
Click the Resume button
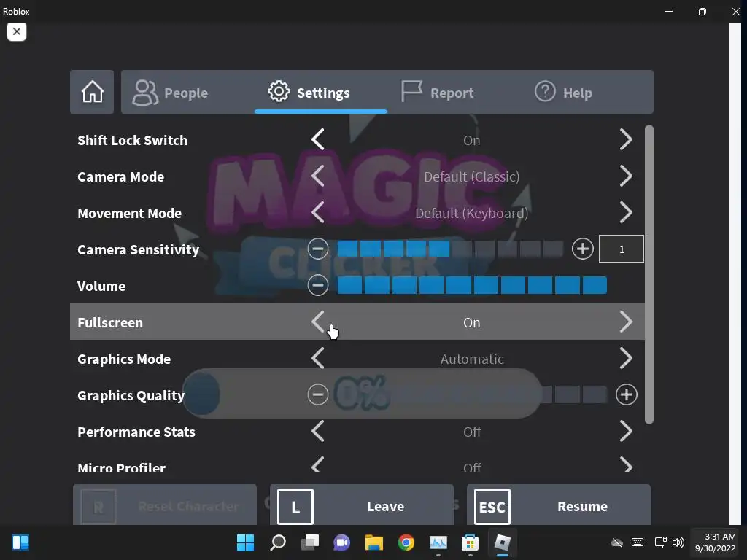click(x=558, y=505)
